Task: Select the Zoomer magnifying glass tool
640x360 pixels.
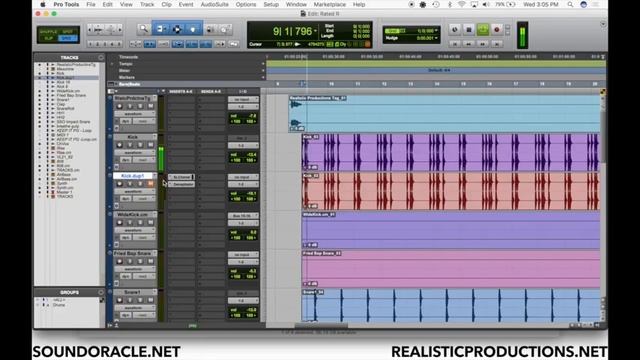Action: coord(144,29)
